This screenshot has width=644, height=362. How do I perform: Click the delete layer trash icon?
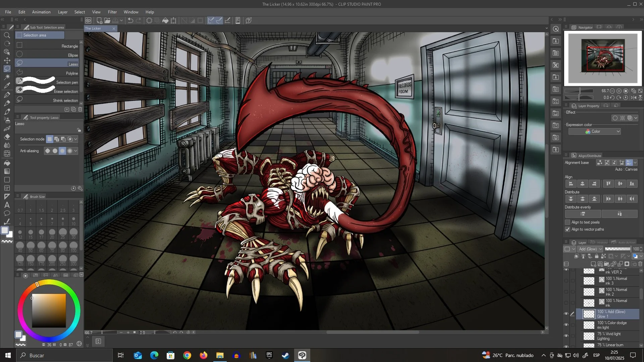[x=640, y=264]
